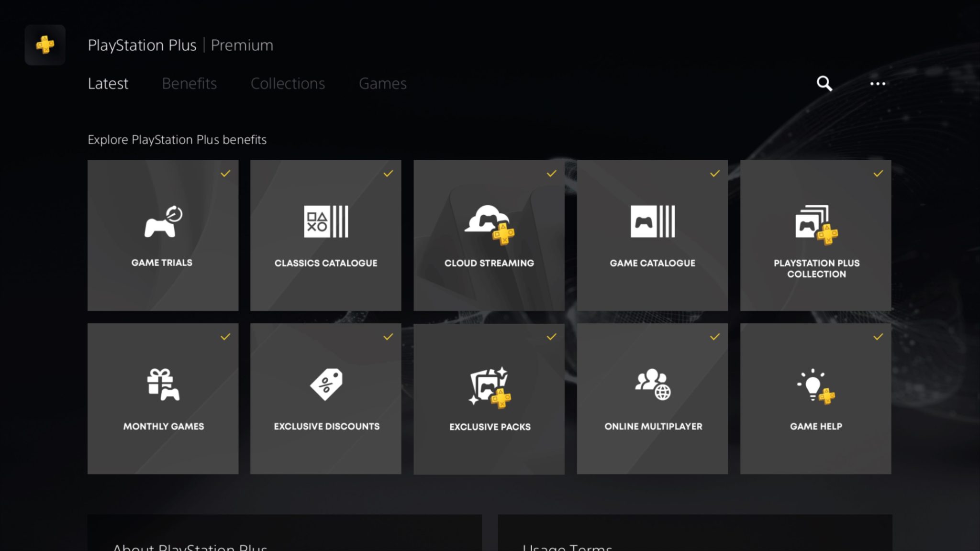The image size is (980, 551).
Task: Open the GAME CATALOGUE label
Action: 653,263
